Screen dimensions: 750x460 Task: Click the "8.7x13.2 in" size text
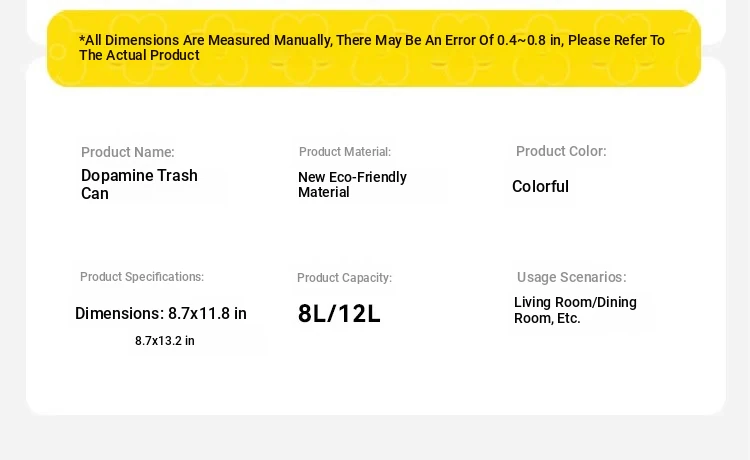(x=165, y=341)
